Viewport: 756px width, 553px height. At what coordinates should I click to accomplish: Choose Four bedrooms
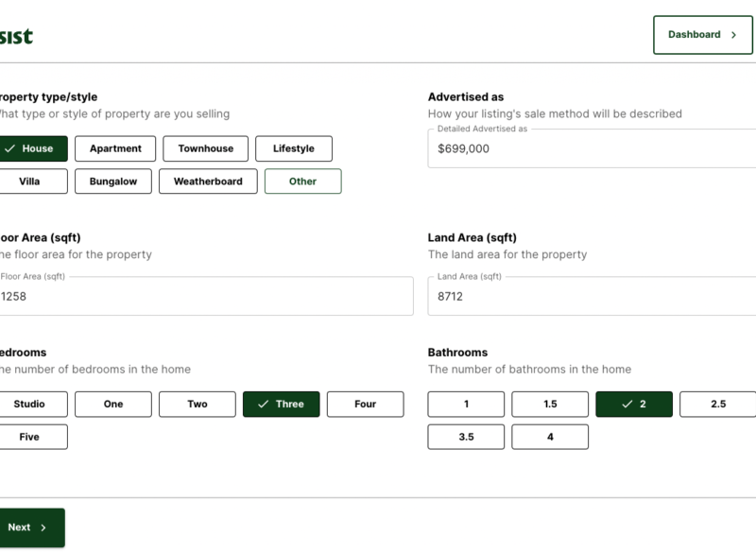[x=365, y=405]
